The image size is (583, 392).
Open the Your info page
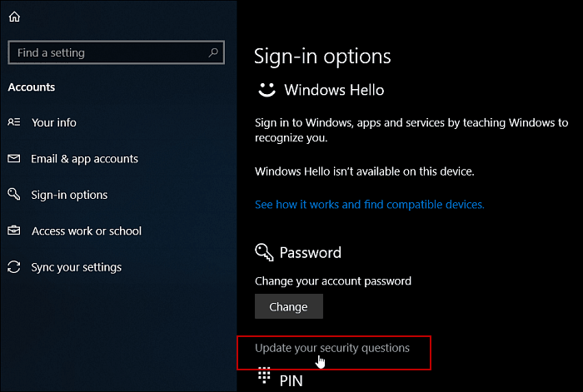pyautogui.click(x=54, y=122)
